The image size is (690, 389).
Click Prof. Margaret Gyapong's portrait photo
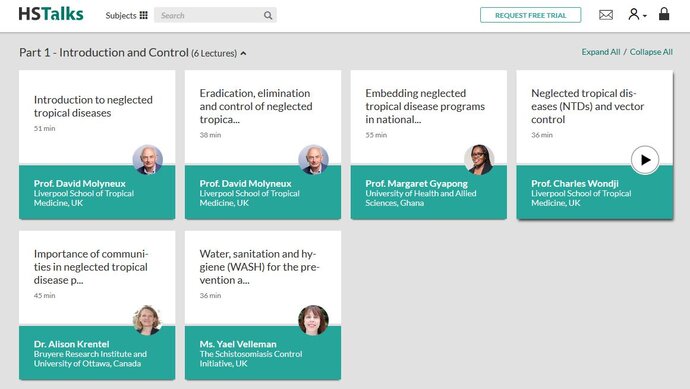point(479,159)
